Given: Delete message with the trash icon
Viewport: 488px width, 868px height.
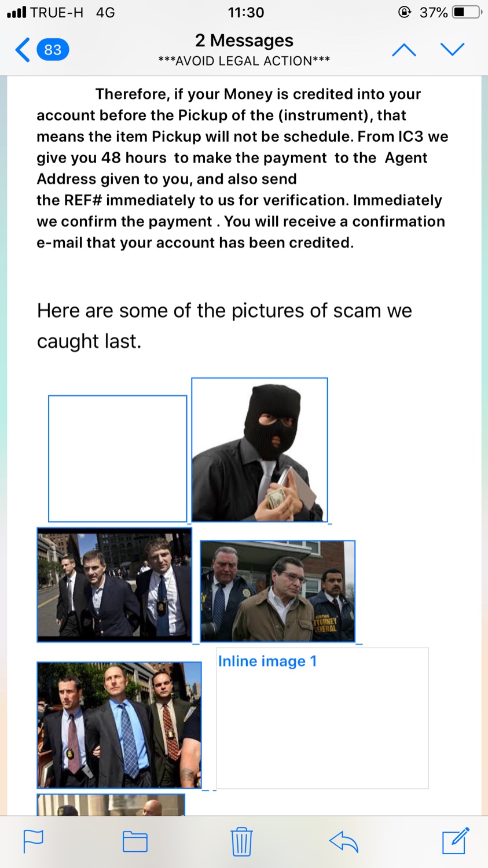Looking at the screenshot, I should click(241, 841).
